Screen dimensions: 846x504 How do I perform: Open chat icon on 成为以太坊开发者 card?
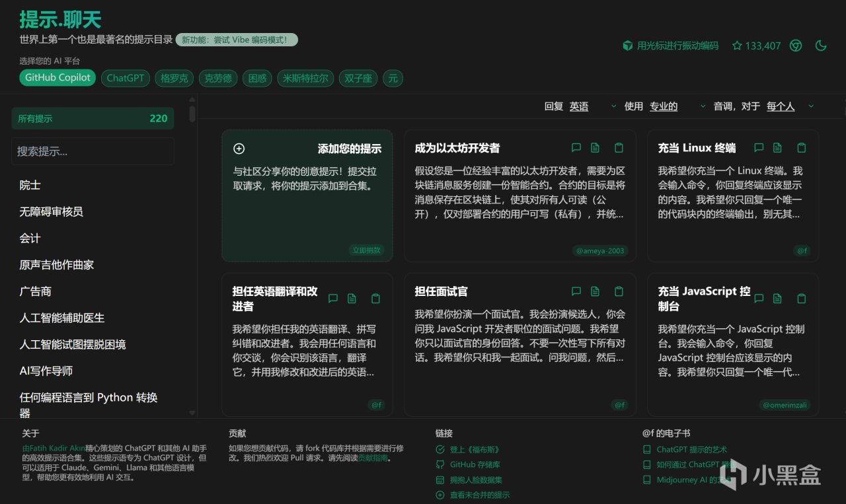pos(576,147)
